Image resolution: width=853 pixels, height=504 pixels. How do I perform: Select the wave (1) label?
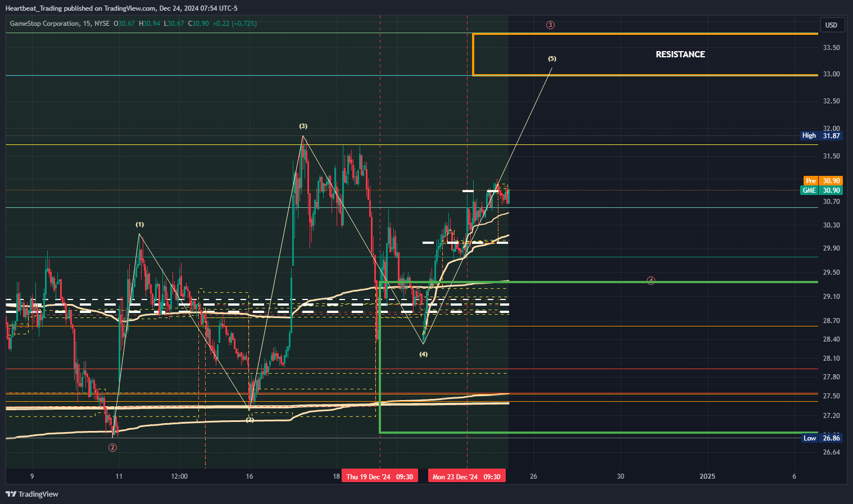click(x=139, y=225)
